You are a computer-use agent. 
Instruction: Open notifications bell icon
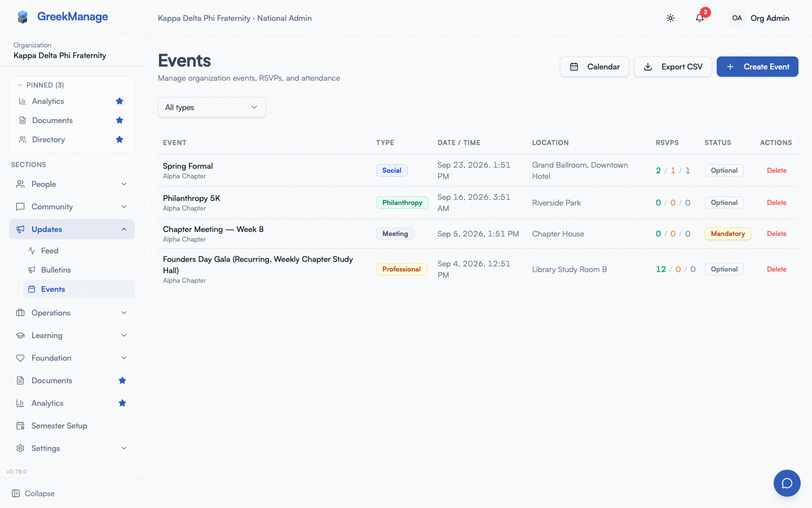700,18
